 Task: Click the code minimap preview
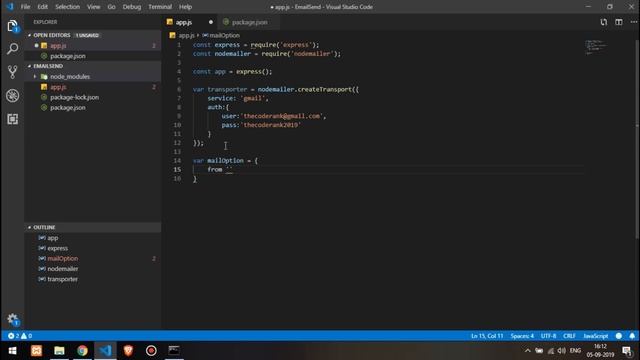pyautogui.click(x=596, y=47)
